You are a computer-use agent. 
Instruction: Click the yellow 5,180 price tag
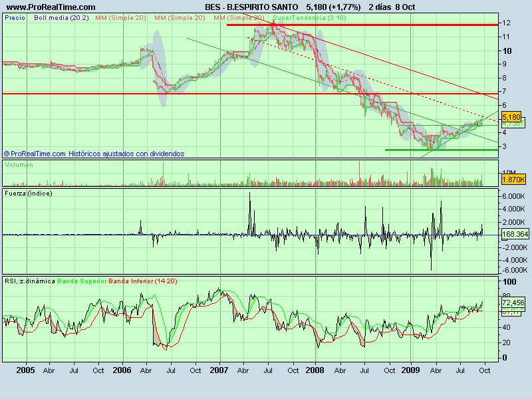511,118
